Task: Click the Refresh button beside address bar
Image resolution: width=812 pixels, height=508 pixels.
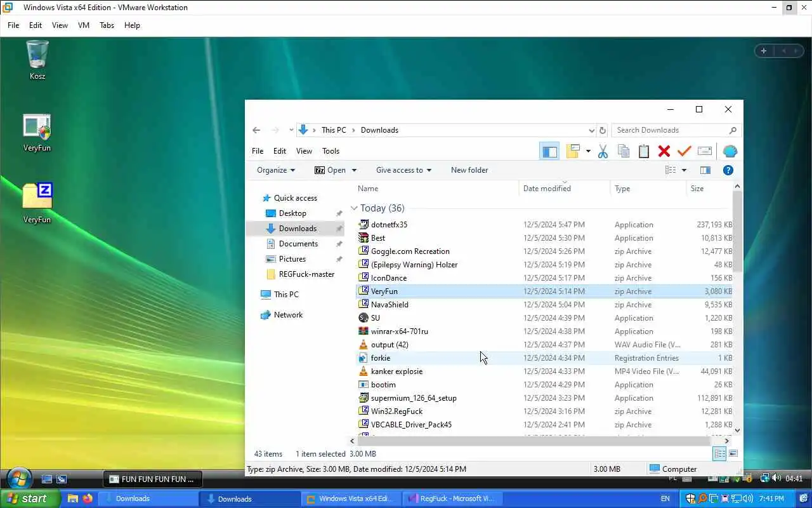Action: [x=603, y=130]
